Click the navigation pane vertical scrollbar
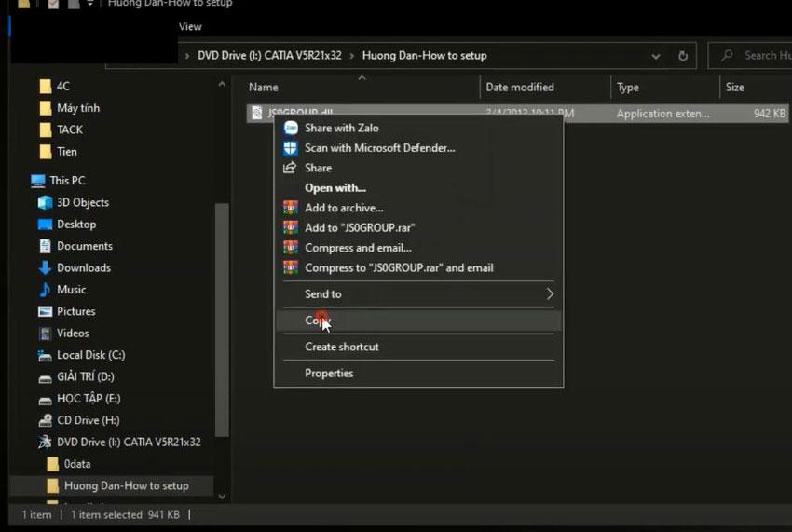This screenshot has height=532, width=792. [222, 317]
